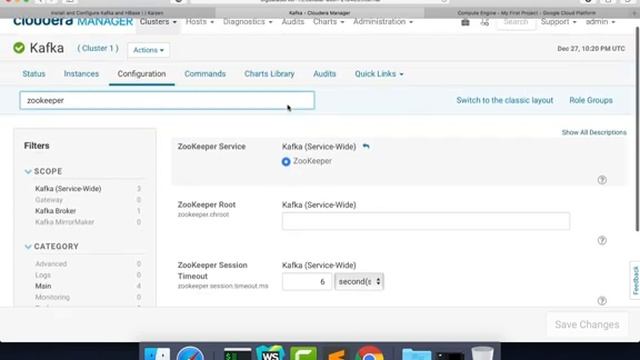This screenshot has width=640, height=360.
Task: Open the Quick Links dropdown
Action: click(x=379, y=74)
